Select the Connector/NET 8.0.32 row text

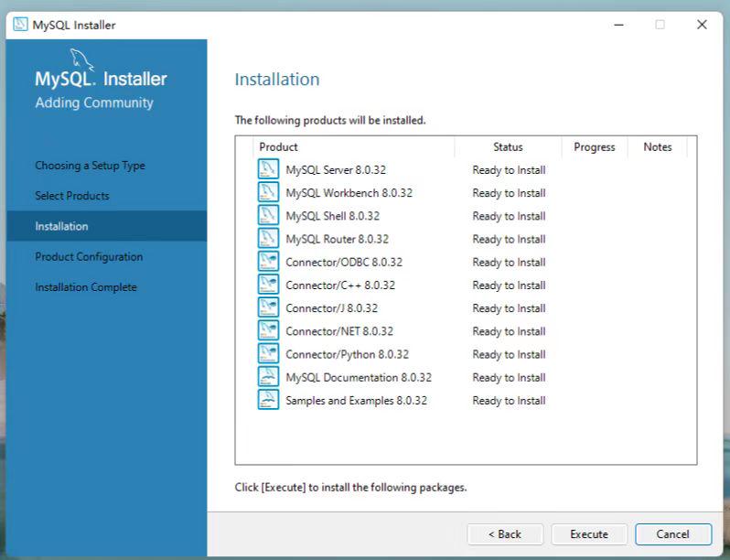point(339,331)
